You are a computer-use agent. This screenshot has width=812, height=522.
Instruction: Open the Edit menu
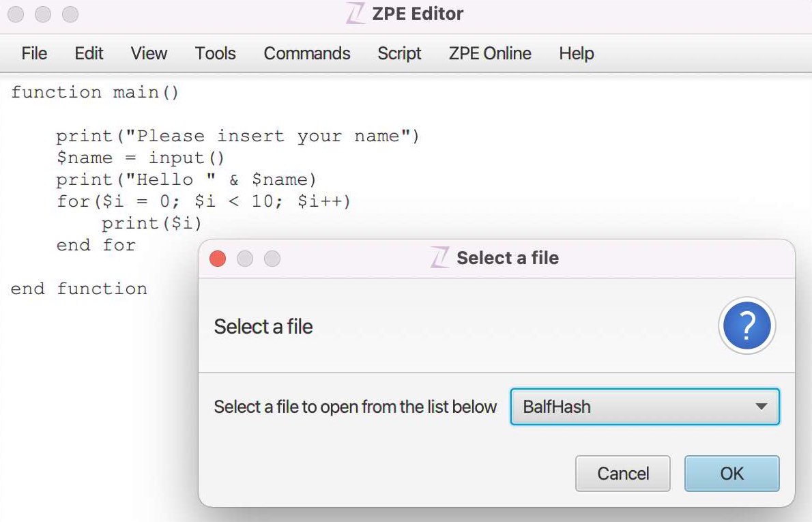89,53
